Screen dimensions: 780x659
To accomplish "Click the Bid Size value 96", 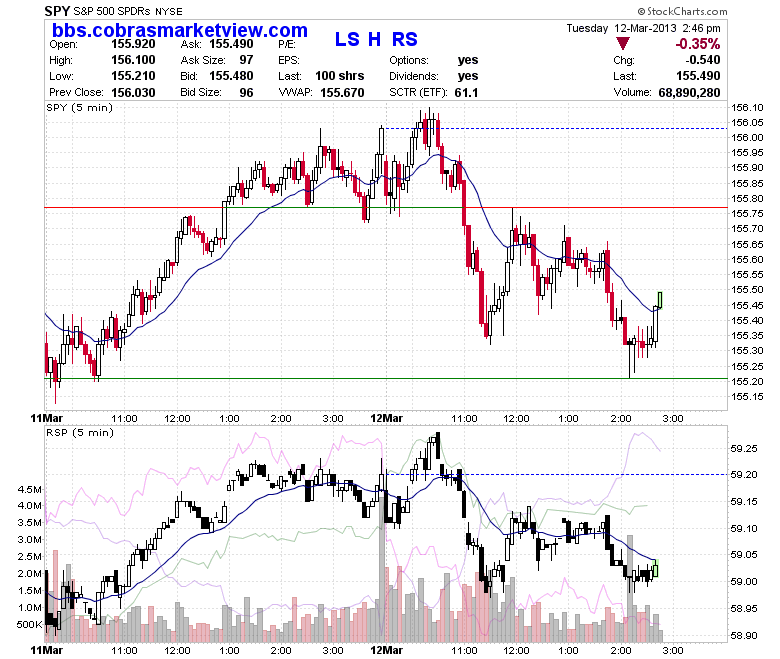I will (x=246, y=93).
